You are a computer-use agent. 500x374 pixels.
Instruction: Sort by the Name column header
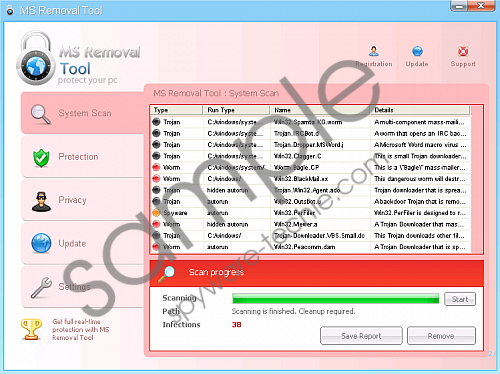click(320, 110)
